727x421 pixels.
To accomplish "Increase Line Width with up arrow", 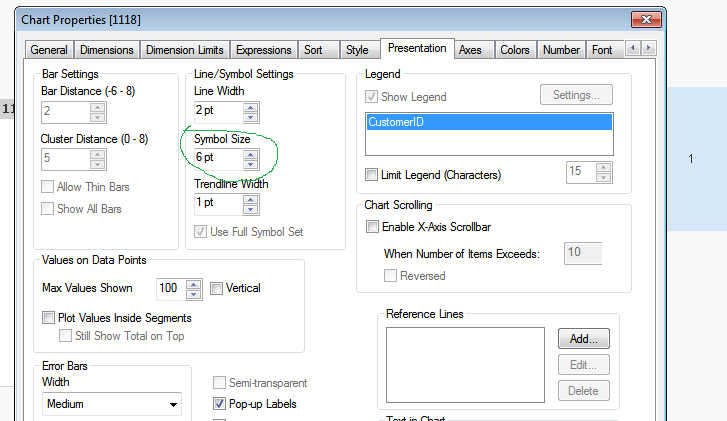I will (x=250, y=105).
